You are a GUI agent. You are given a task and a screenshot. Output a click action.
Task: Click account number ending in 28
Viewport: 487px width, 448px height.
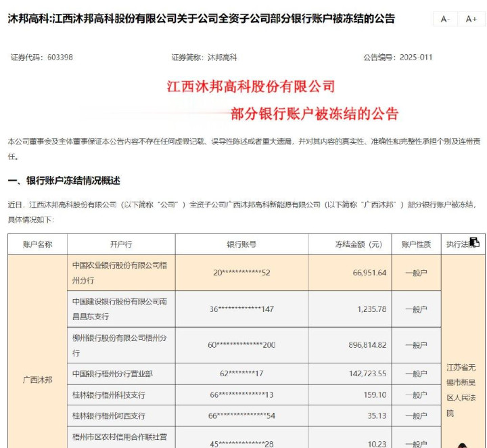[x=241, y=444]
